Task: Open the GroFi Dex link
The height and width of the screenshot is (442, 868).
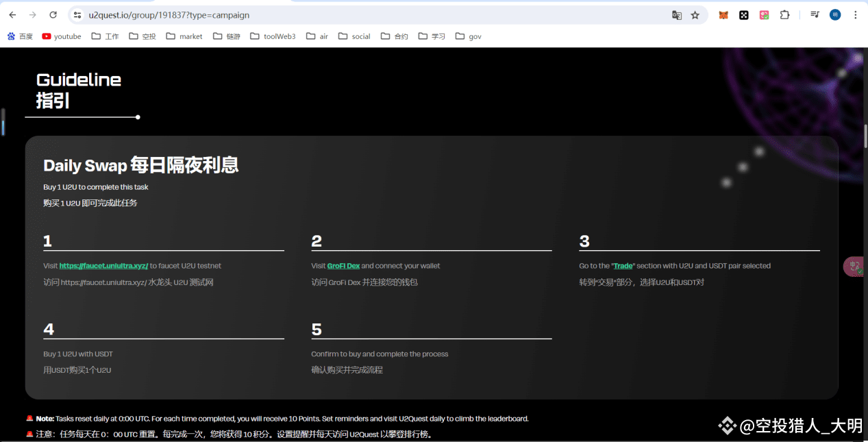Action: pos(343,266)
